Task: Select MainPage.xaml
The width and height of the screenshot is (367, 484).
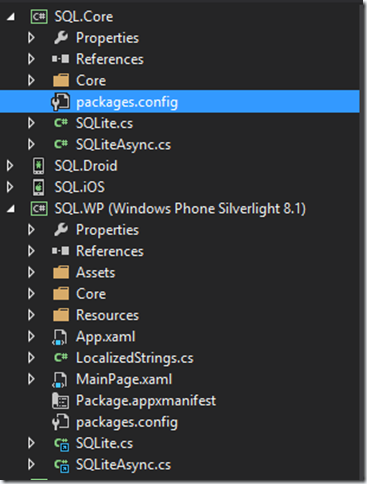Action: coord(124,379)
